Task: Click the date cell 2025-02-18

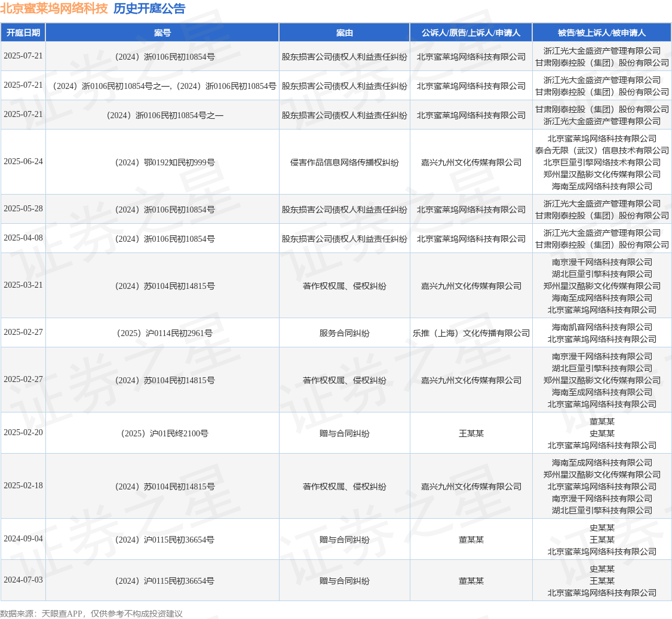Action: [23, 485]
